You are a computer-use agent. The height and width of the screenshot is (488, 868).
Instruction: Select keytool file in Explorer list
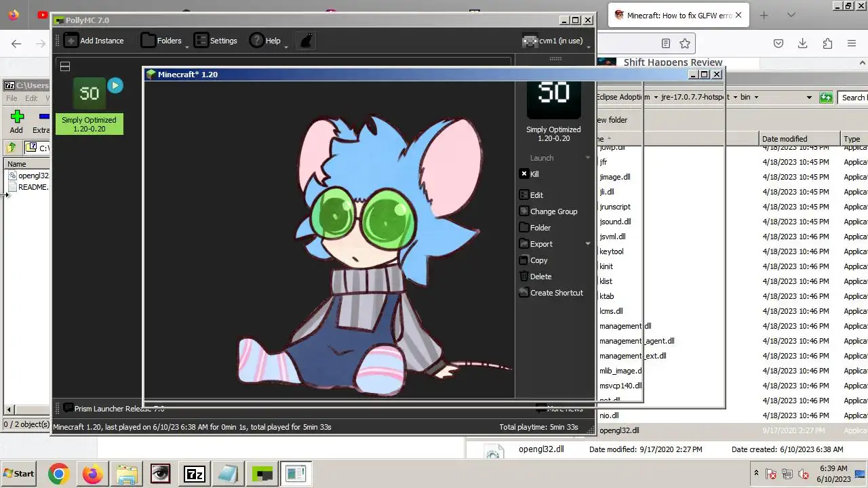click(x=611, y=251)
